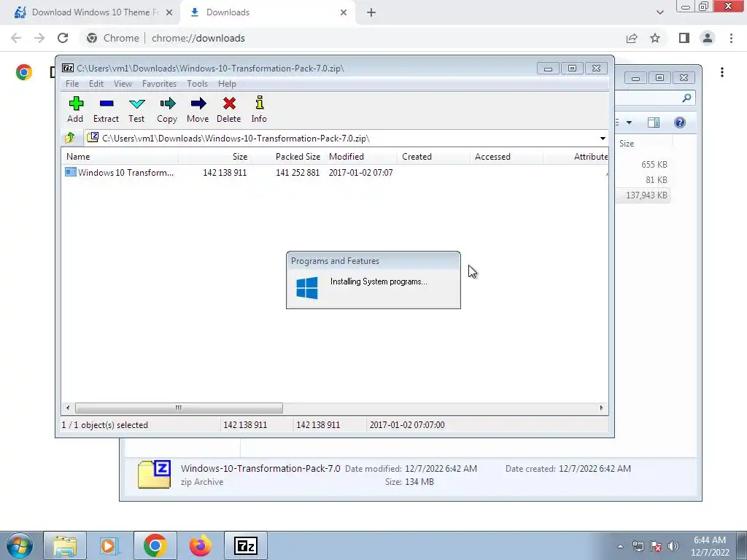Click the Action Center flag icon
Viewport: 747px width, 560px height.
tap(656, 546)
